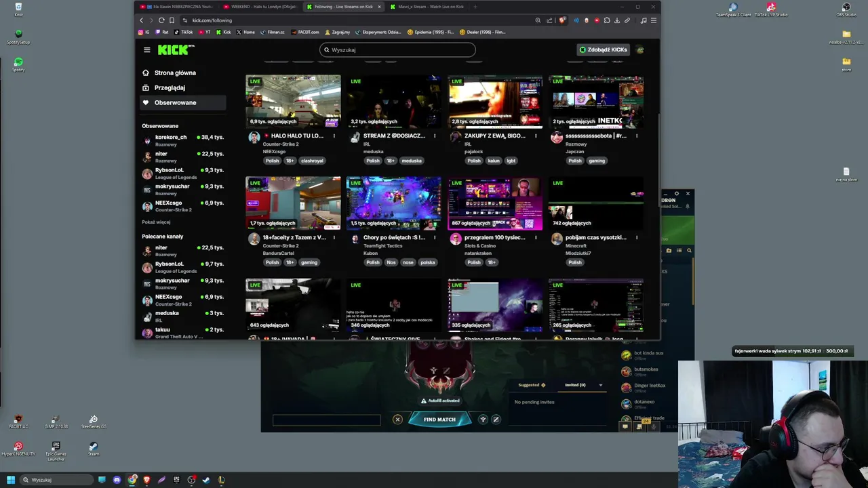
Task: Open the browser zoom magnifier icon
Action: pos(538,20)
